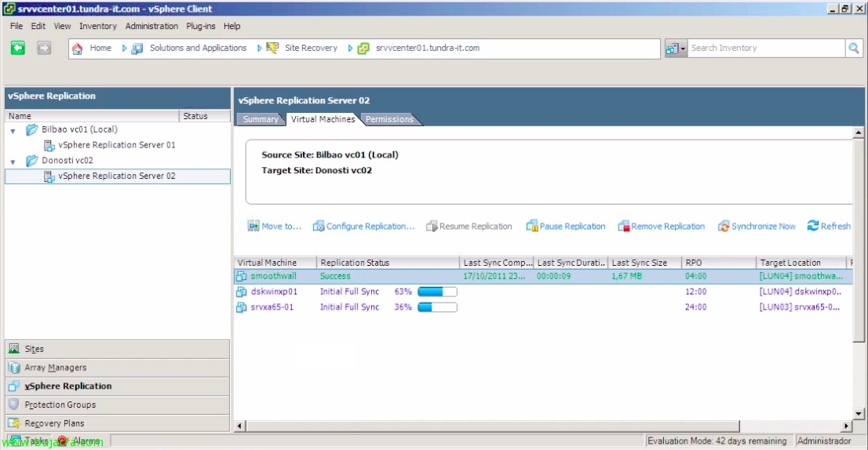Image resolution: width=868 pixels, height=450 pixels.
Task: Click the smoothwall VM icon
Action: point(242,276)
